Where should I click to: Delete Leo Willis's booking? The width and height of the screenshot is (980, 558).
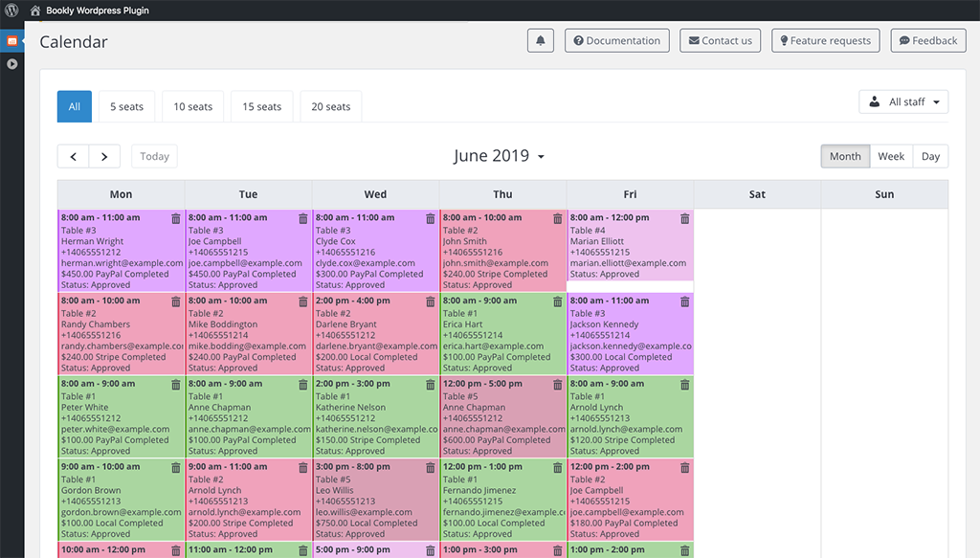(x=431, y=467)
